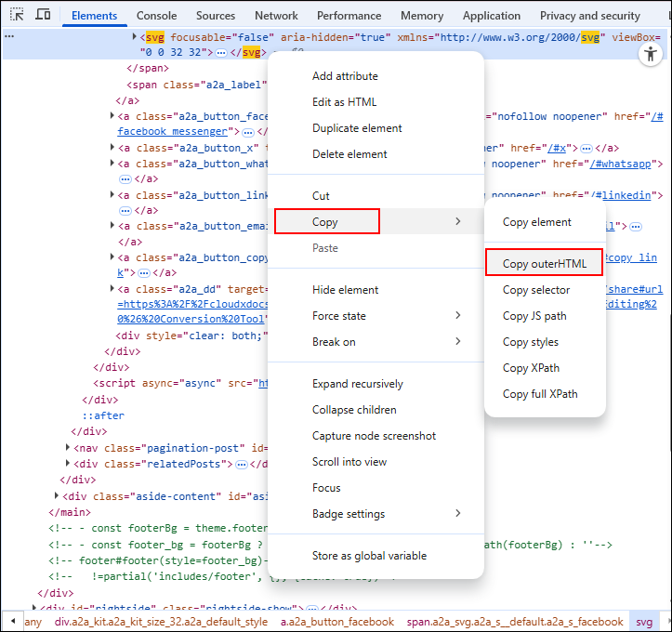The image size is (672, 632).
Task: Expand the collapsed svg ellipsis badge
Action: pos(220,53)
